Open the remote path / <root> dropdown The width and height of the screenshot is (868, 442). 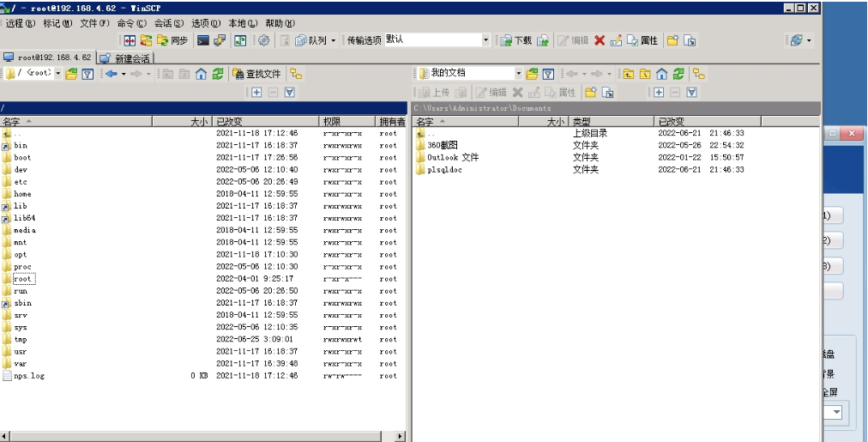click(x=58, y=74)
